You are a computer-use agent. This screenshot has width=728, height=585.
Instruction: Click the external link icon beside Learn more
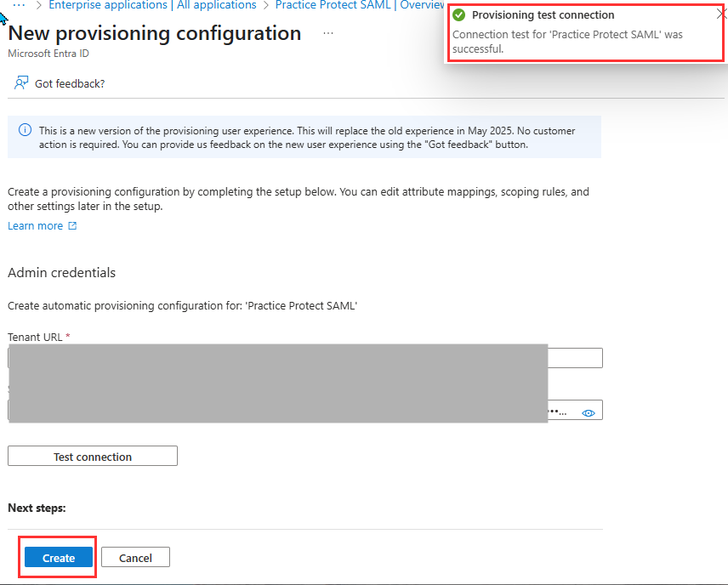point(72,225)
